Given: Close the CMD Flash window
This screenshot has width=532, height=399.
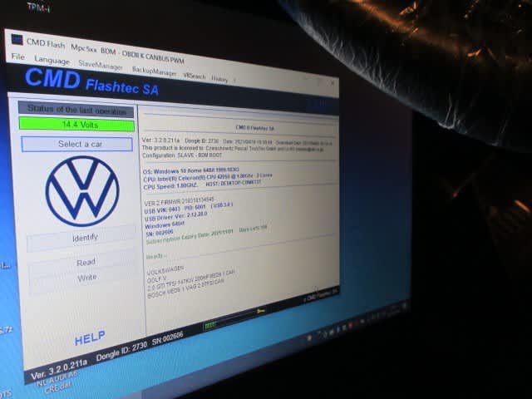Looking at the screenshot, I should [x=332, y=83].
